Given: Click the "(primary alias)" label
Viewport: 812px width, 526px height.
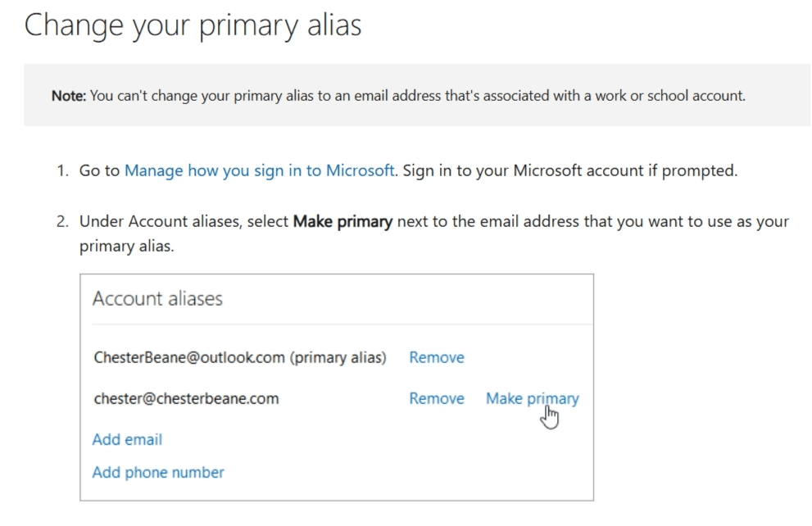Looking at the screenshot, I should point(338,357).
